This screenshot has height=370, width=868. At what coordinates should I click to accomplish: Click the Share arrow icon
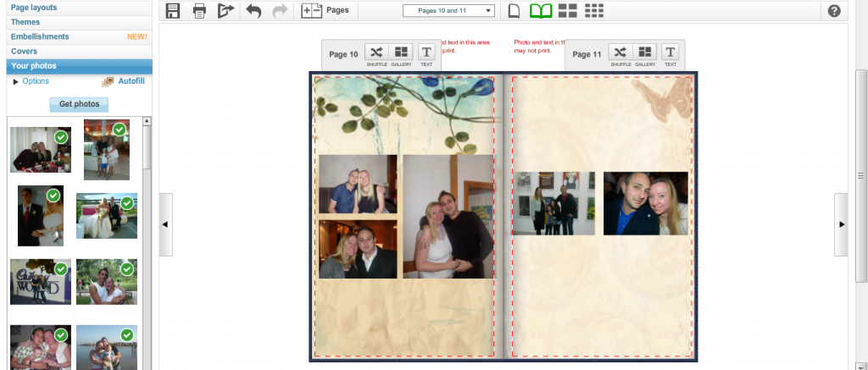point(225,11)
